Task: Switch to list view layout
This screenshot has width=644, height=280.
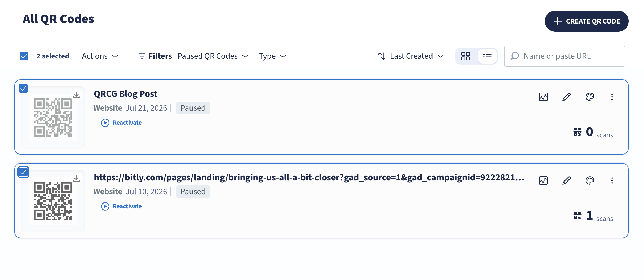Action: pyautogui.click(x=487, y=56)
